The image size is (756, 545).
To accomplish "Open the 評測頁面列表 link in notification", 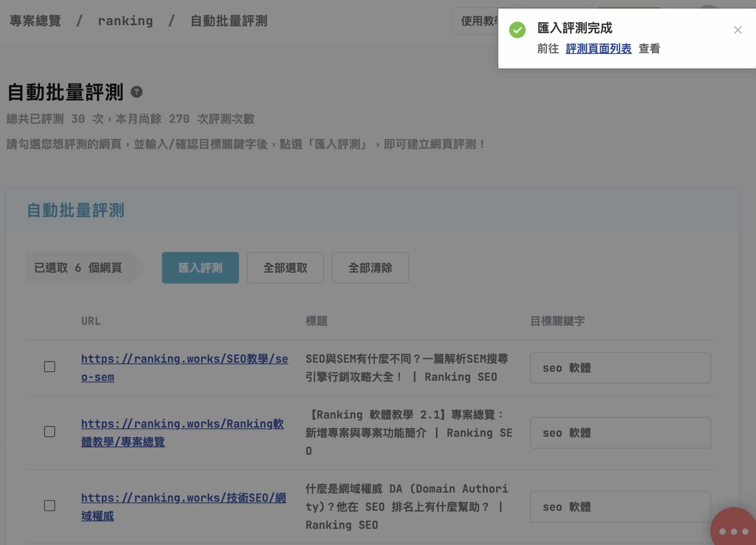I will (598, 49).
